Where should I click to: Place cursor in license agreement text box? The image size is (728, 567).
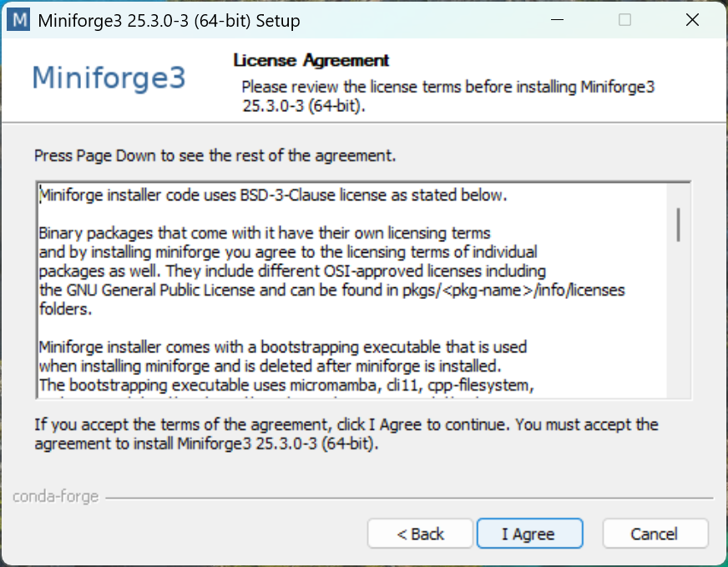pyautogui.click(x=352, y=291)
